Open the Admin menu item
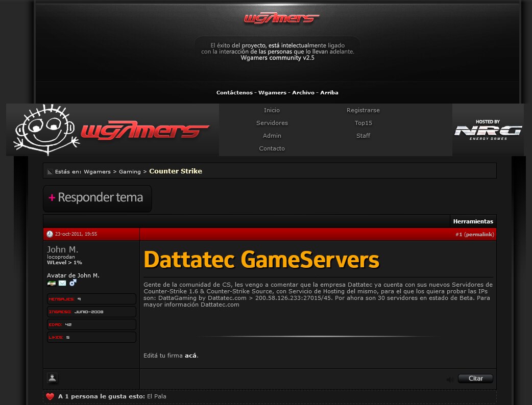 tap(272, 136)
